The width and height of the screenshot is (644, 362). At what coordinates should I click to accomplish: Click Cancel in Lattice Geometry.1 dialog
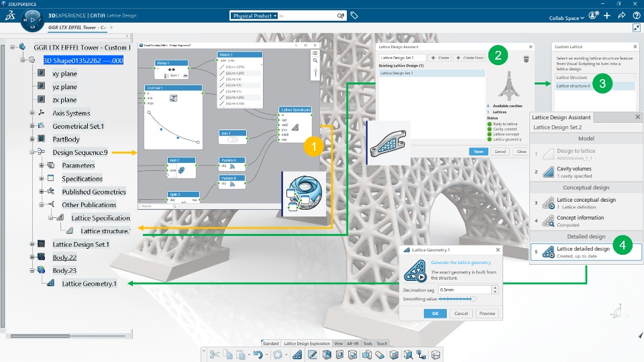[x=462, y=314]
